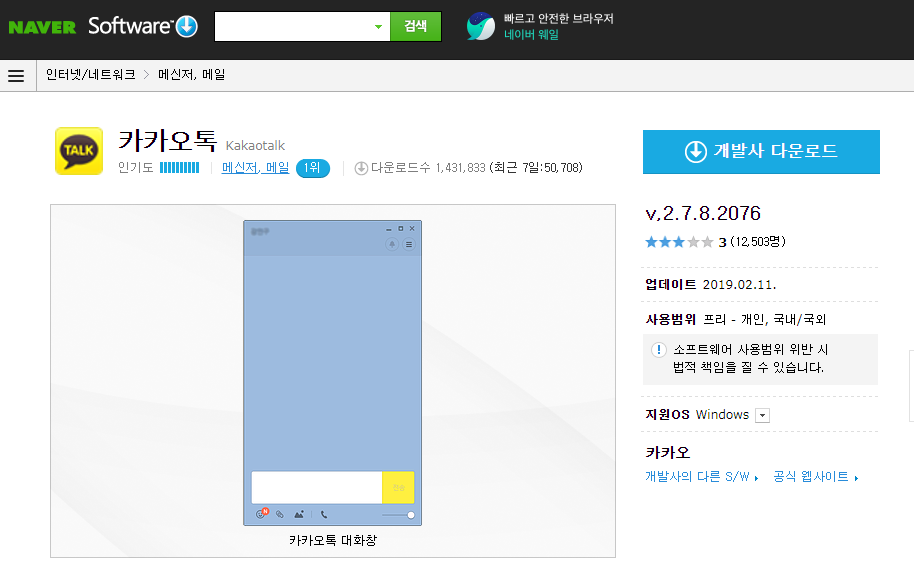914x563 pixels.
Task: Click the 1위 rank badge
Action: tap(312, 168)
